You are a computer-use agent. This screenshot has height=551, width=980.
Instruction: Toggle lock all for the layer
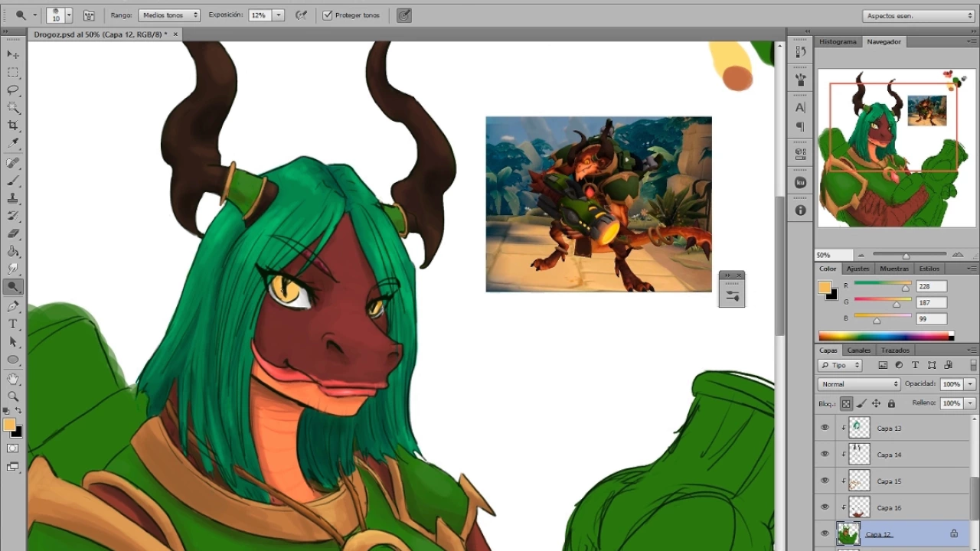891,403
